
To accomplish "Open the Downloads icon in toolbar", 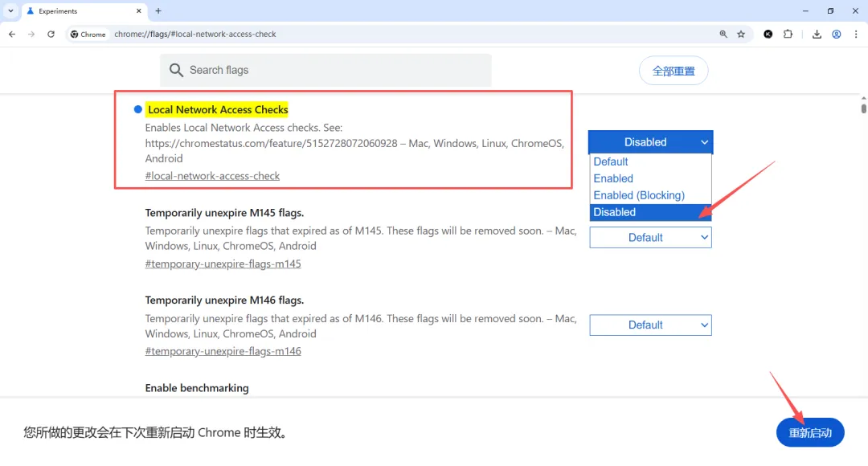I will pos(817,35).
